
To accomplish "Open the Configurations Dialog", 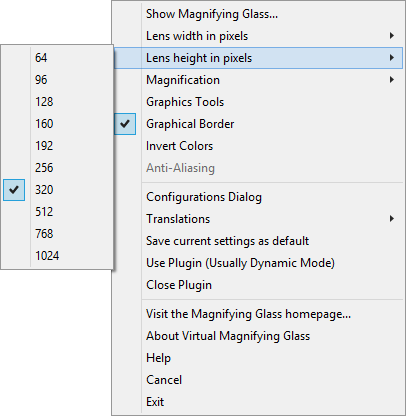I will pos(258,197).
